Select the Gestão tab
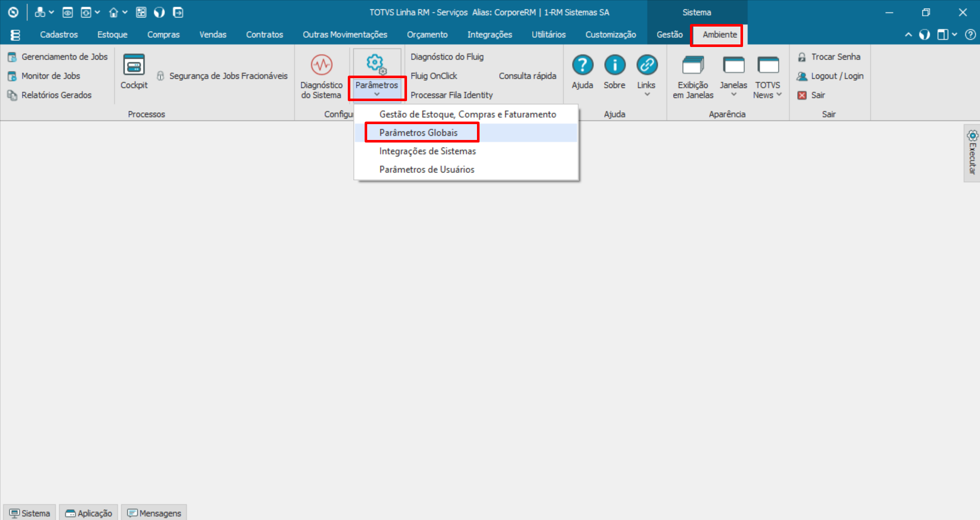This screenshot has height=520, width=980. point(670,35)
